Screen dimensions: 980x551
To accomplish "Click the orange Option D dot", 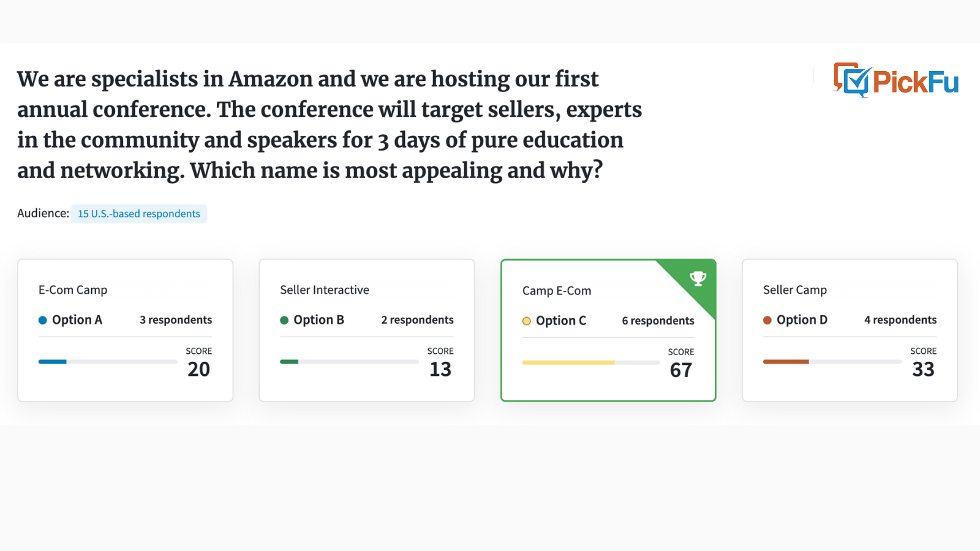I will tap(767, 320).
